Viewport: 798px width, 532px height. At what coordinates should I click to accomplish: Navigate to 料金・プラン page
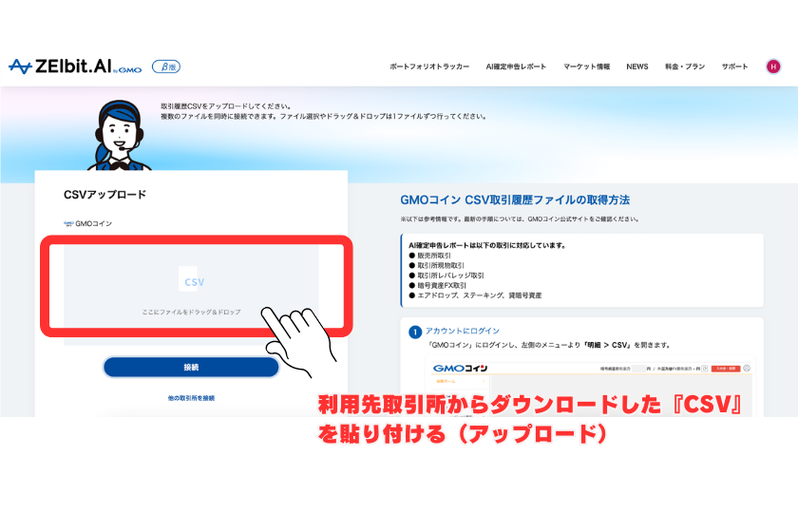click(684, 67)
